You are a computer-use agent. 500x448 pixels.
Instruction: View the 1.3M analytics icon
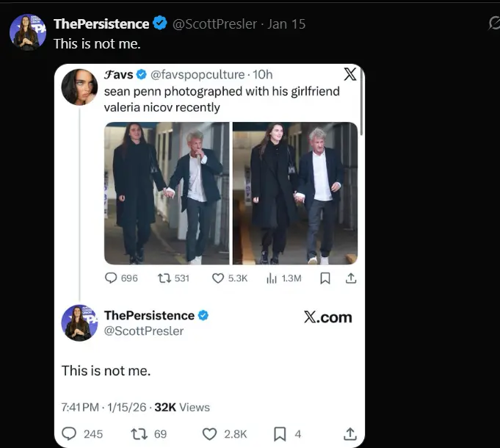pyautogui.click(x=271, y=278)
